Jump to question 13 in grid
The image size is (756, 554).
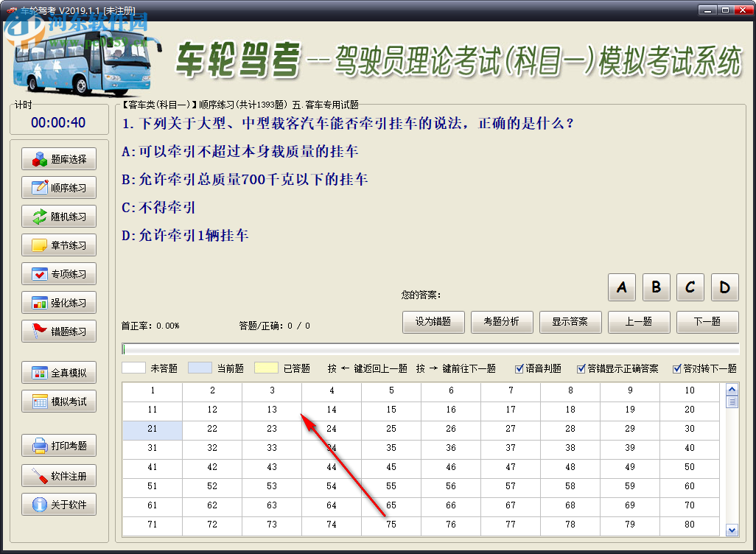[x=272, y=411]
